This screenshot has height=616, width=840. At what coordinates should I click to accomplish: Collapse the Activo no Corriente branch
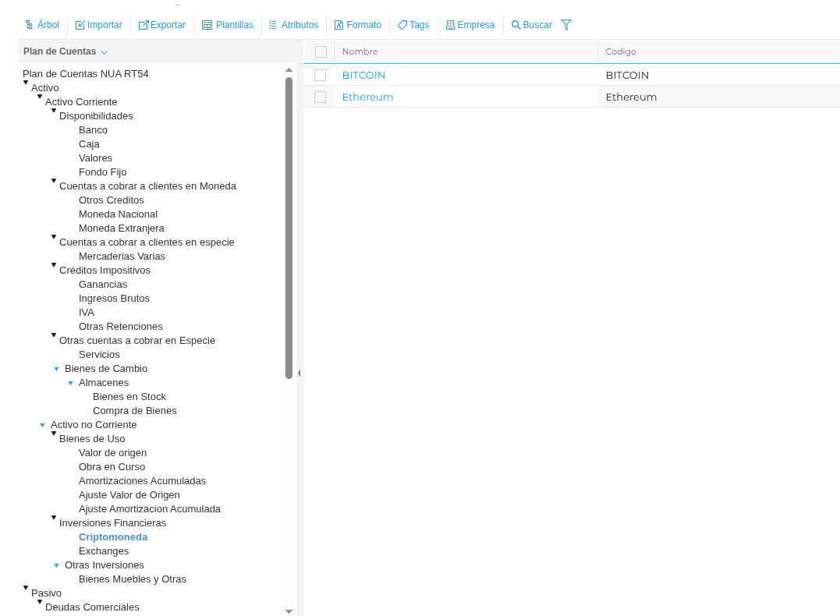[x=42, y=425]
